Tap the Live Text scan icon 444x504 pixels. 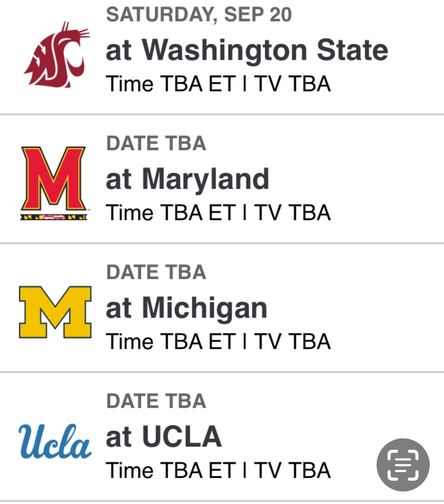403,465
